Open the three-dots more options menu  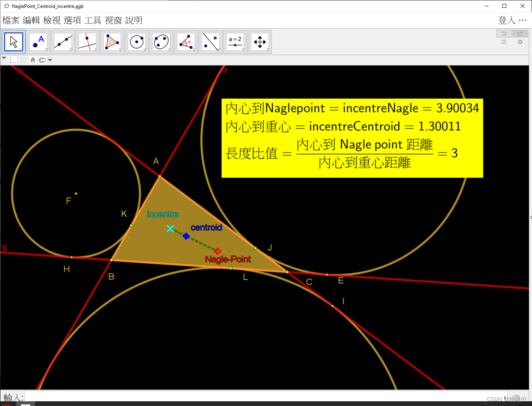[523, 20]
